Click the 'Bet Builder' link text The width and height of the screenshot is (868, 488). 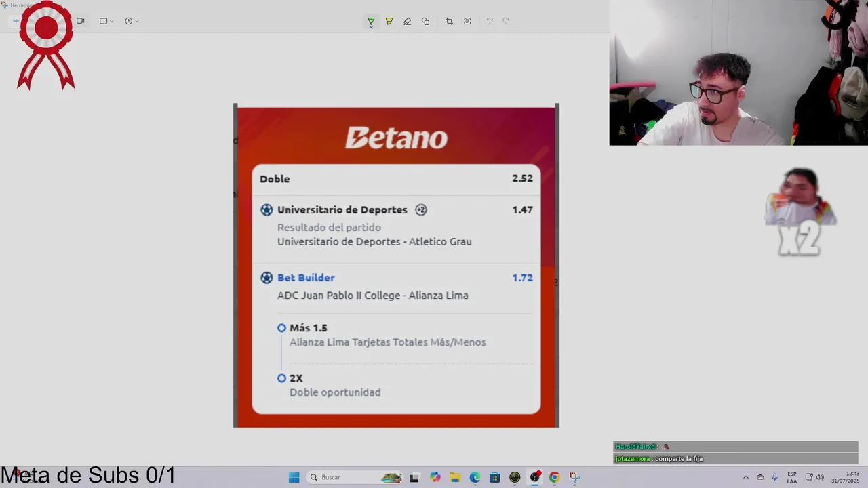click(x=306, y=278)
